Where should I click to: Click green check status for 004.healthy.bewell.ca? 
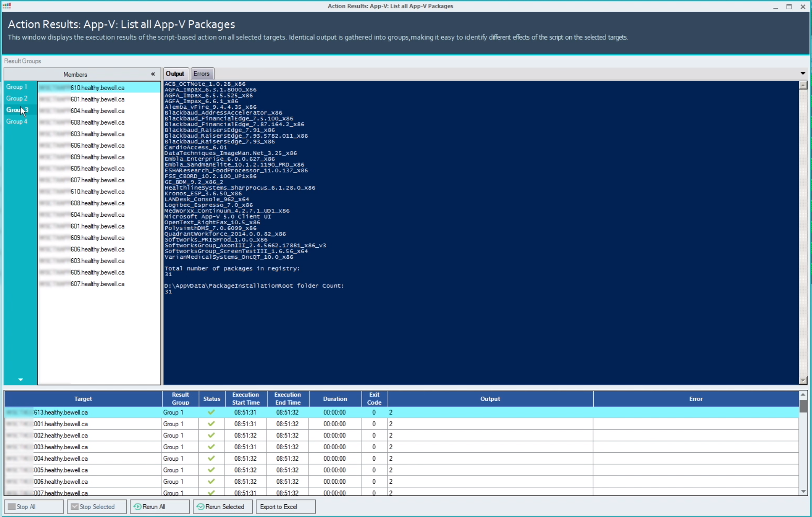pos(211,458)
